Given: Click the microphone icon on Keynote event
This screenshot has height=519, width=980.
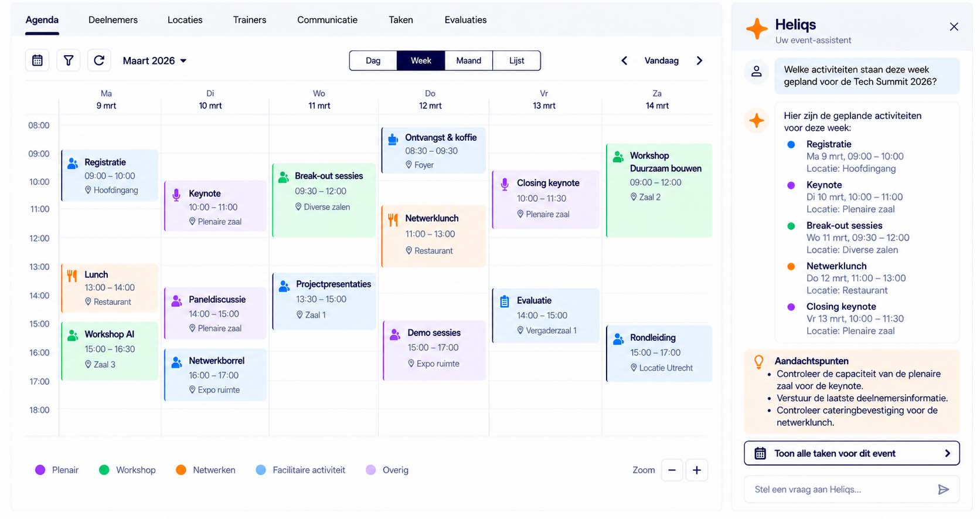Looking at the screenshot, I should (176, 194).
